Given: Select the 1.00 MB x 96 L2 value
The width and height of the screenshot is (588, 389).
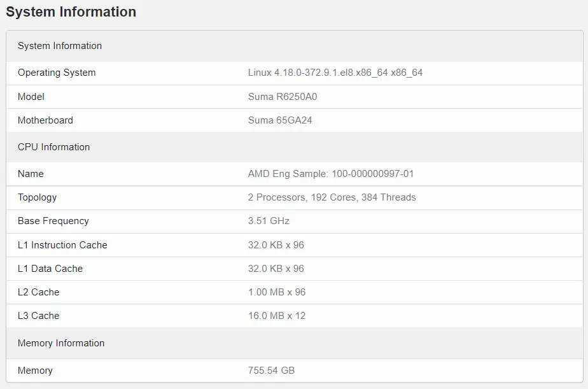Looking at the screenshot, I should 277,292.
